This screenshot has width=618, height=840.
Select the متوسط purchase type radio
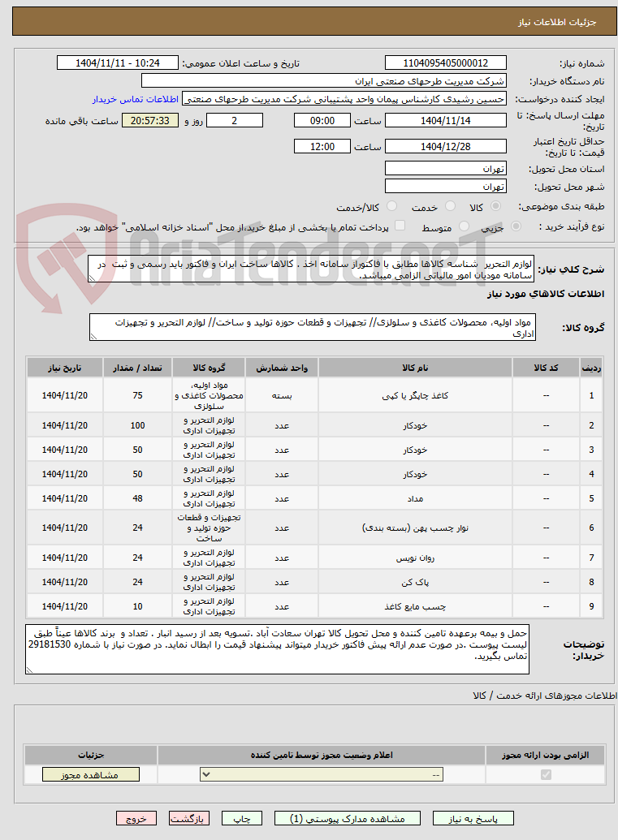coord(465,226)
